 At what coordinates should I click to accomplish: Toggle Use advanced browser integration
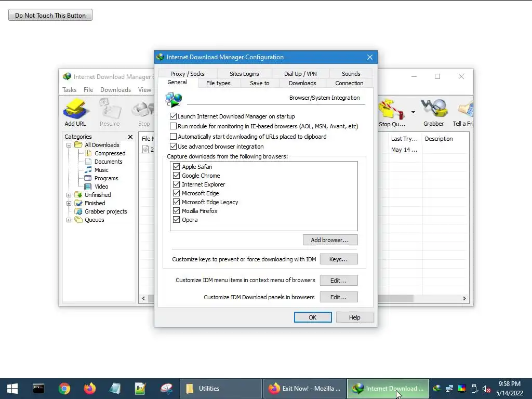pos(173,147)
